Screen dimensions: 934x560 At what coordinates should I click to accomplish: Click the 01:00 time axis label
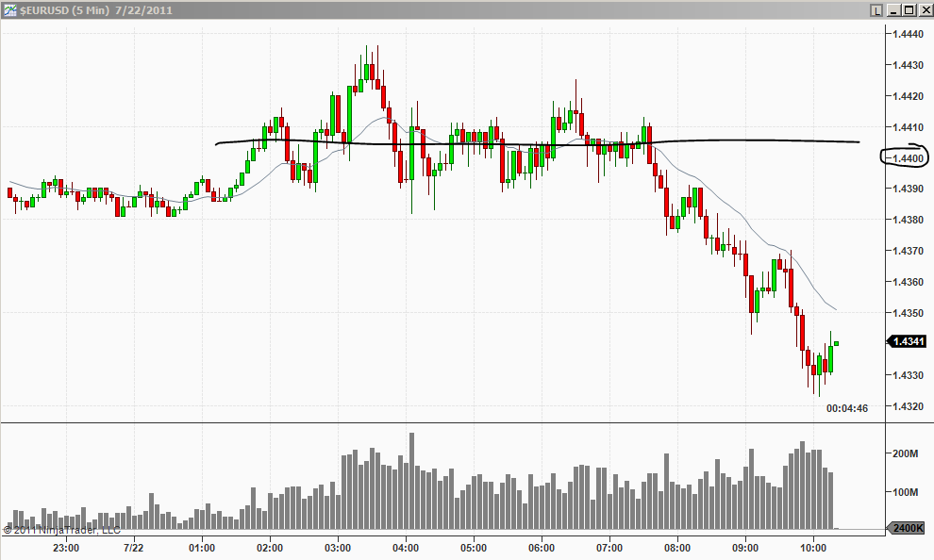(202, 548)
